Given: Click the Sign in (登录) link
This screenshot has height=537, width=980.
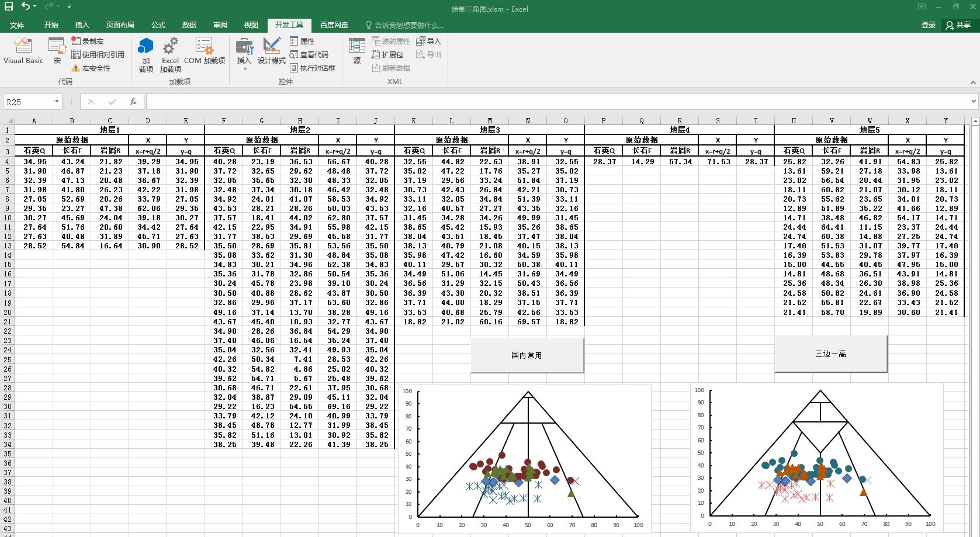Looking at the screenshot, I should coord(929,25).
